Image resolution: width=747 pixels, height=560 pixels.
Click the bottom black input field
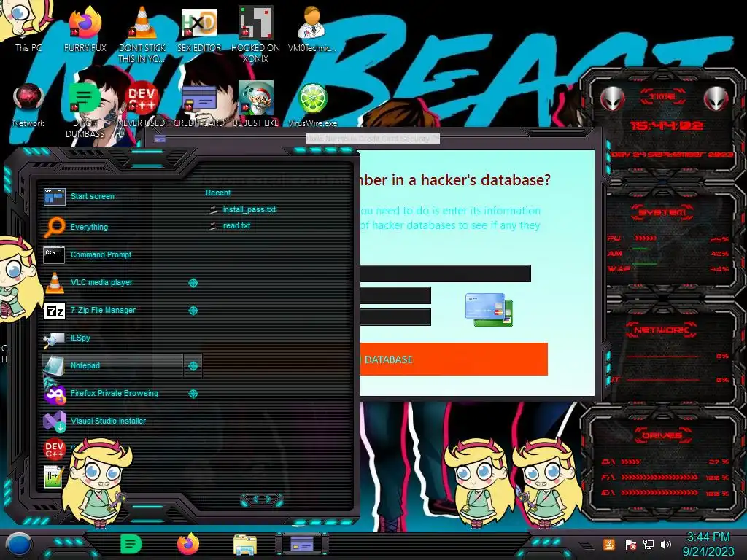point(395,317)
